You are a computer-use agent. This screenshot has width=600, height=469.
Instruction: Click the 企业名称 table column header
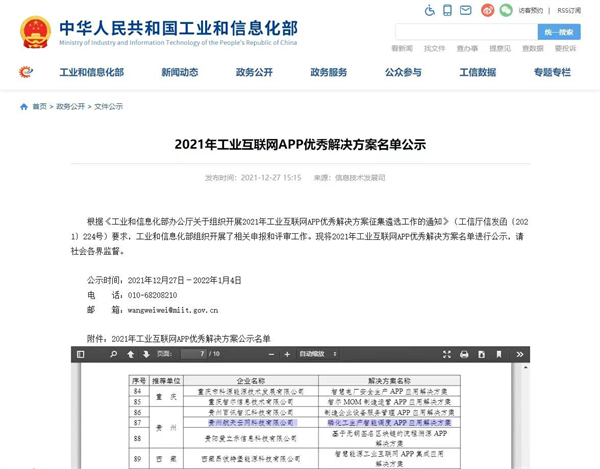tap(251, 381)
